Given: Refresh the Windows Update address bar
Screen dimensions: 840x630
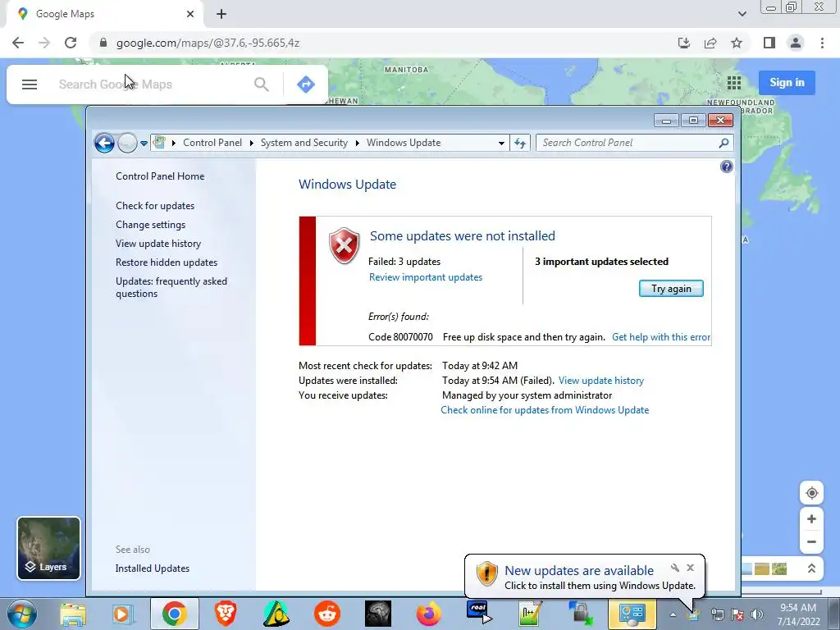Looking at the screenshot, I should (519, 143).
